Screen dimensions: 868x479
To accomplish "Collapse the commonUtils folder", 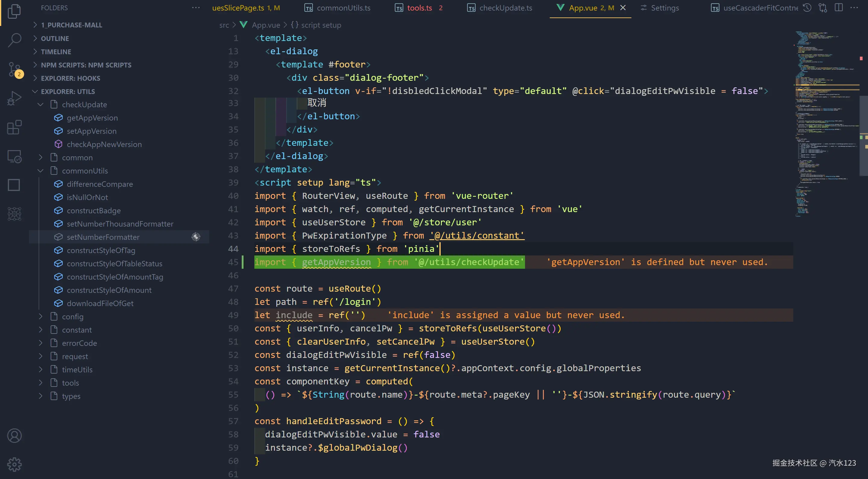I will 85,171.
